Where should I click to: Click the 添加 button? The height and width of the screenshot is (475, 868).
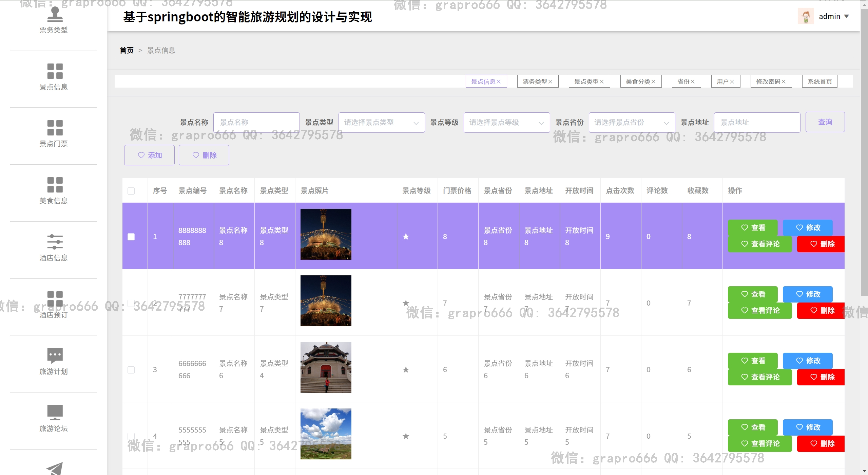pos(149,155)
